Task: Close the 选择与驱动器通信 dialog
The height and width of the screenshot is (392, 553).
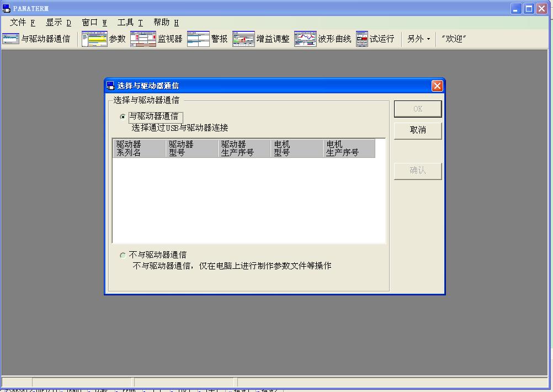Action: coord(437,86)
